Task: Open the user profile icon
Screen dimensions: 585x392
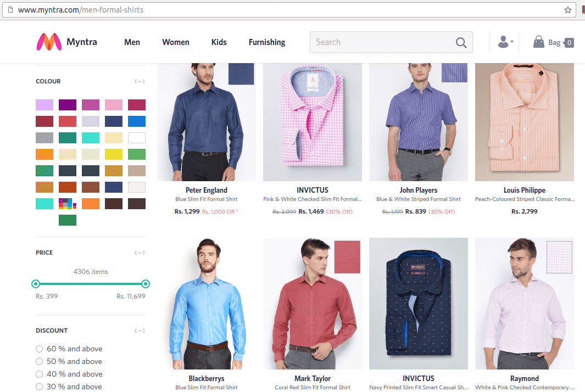Action: (x=503, y=42)
